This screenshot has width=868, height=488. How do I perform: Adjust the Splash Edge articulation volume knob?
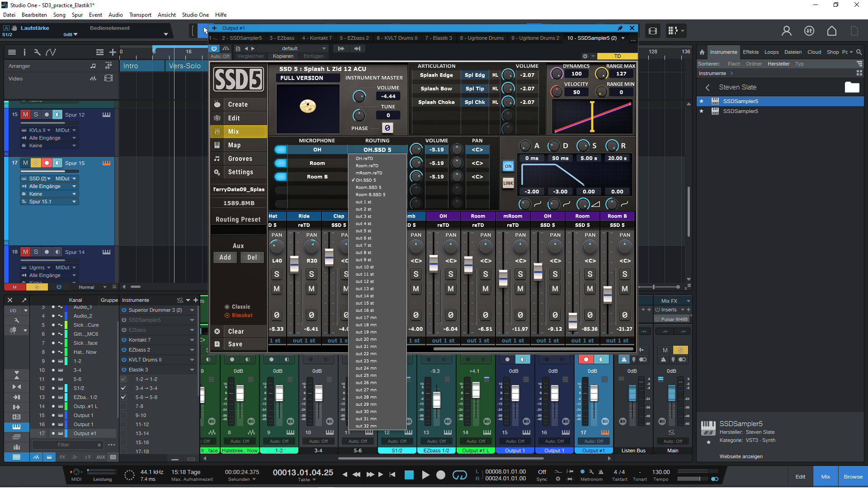[x=508, y=75]
